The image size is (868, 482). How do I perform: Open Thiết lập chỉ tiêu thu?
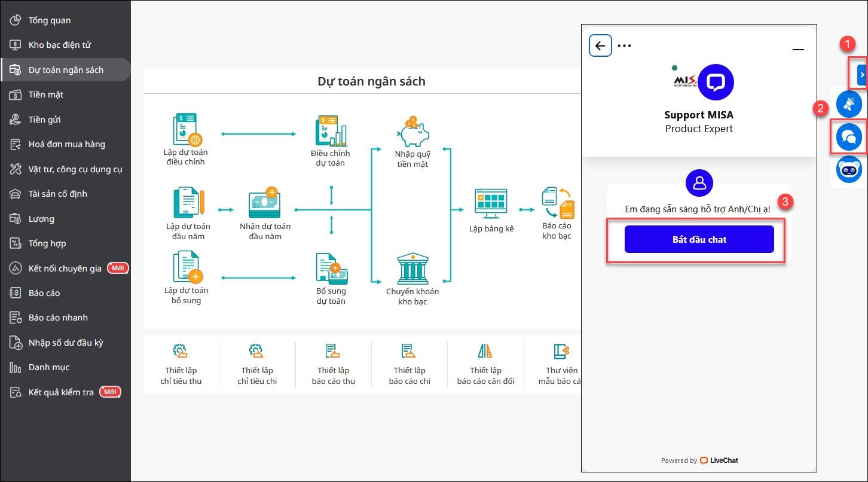pos(181,365)
